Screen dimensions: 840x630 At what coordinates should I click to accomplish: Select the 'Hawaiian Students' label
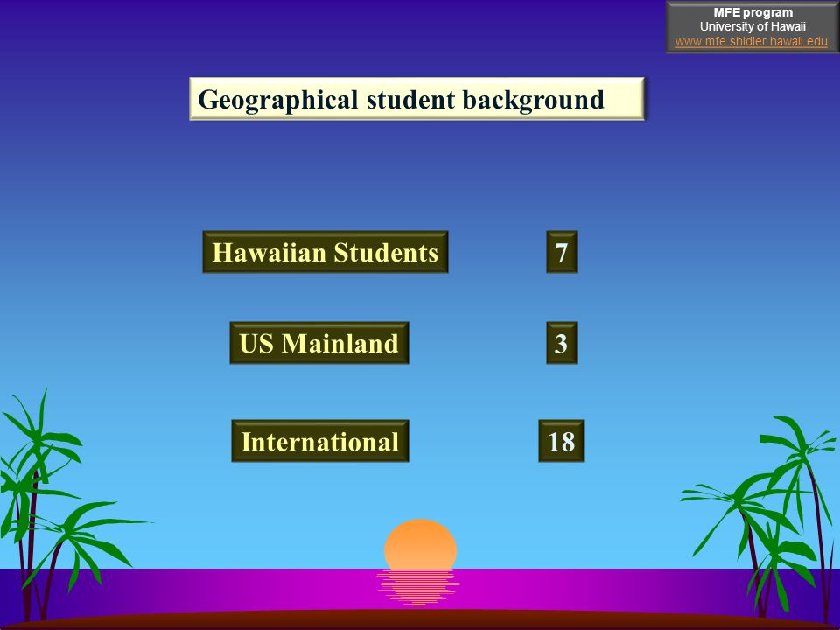click(325, 252)
